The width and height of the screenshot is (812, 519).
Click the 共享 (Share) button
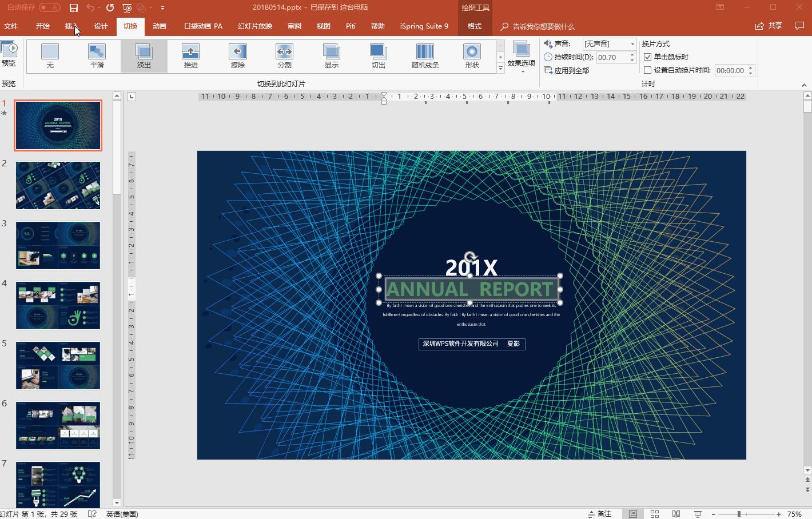769,26
